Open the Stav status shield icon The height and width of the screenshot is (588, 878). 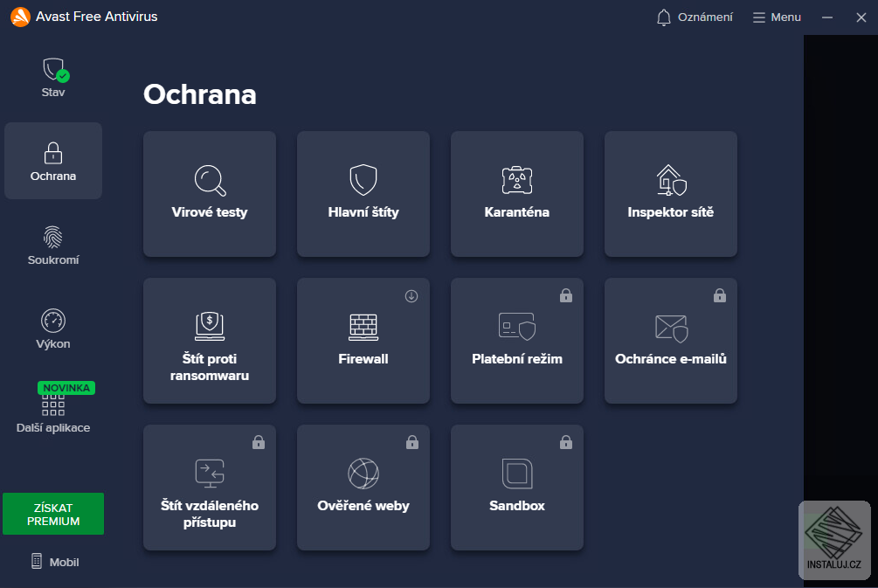pyautogui.click(x=55, y=70)
